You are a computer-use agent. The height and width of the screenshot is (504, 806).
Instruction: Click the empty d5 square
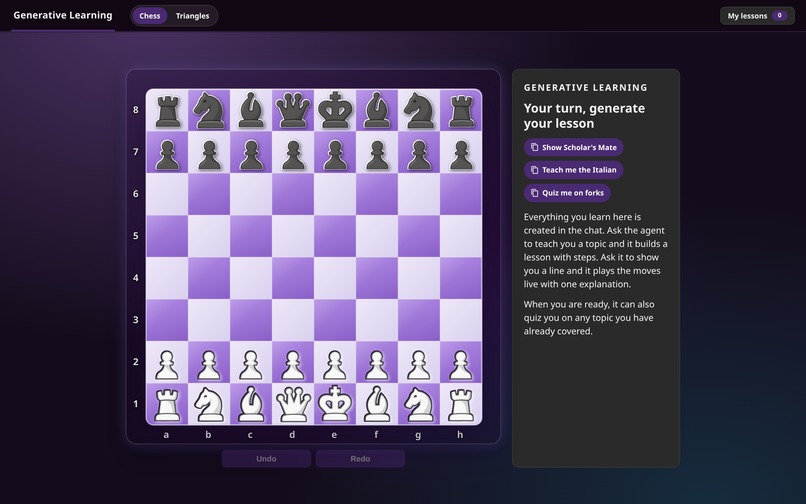coord(293,236)
